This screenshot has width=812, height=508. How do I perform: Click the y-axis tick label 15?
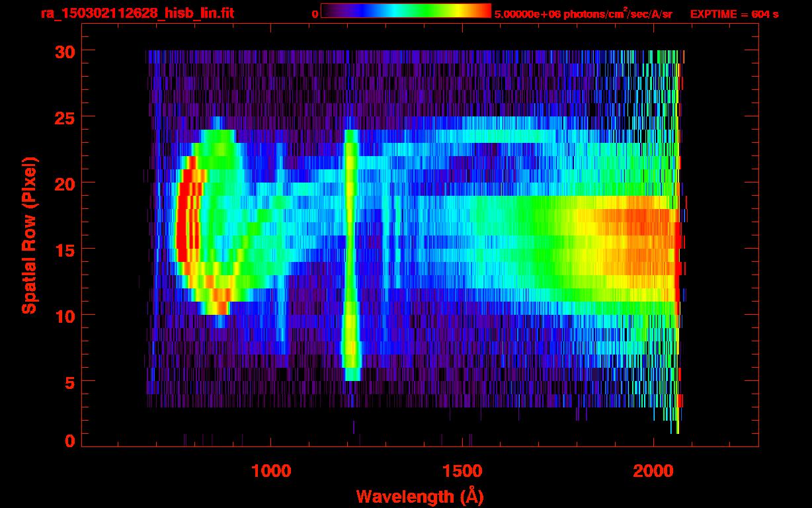(x=64, y=249)
